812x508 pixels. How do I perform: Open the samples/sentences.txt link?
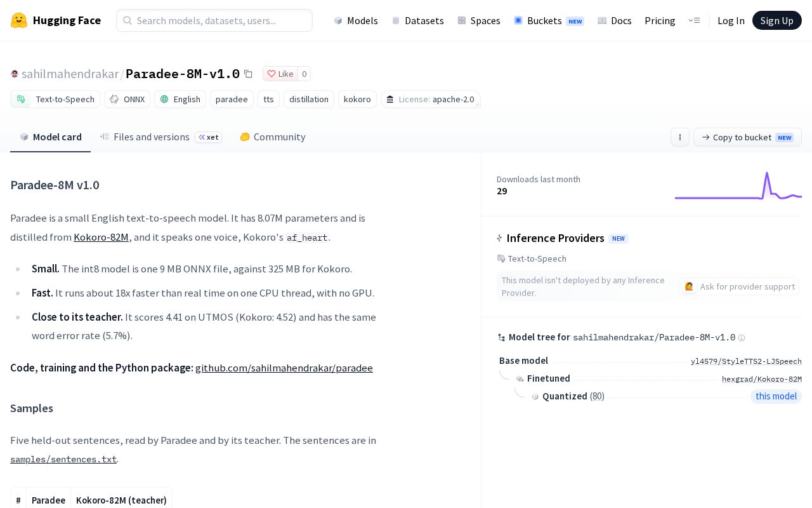tap(63, 459)
